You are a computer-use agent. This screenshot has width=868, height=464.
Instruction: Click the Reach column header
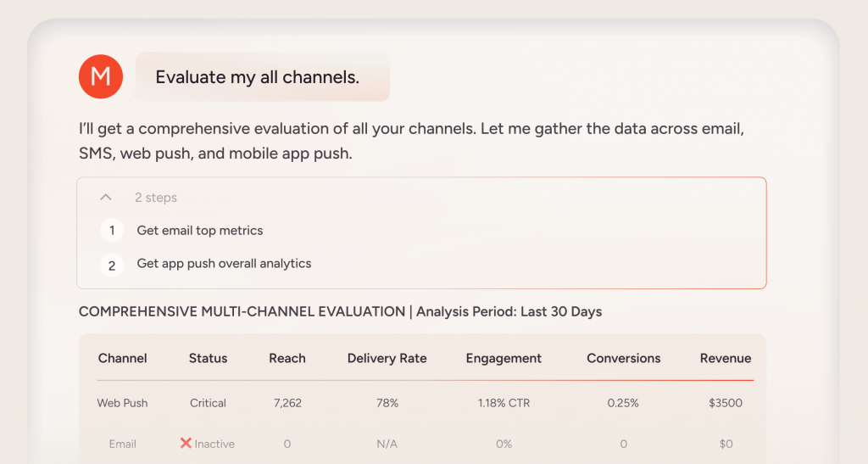[287, 358]
